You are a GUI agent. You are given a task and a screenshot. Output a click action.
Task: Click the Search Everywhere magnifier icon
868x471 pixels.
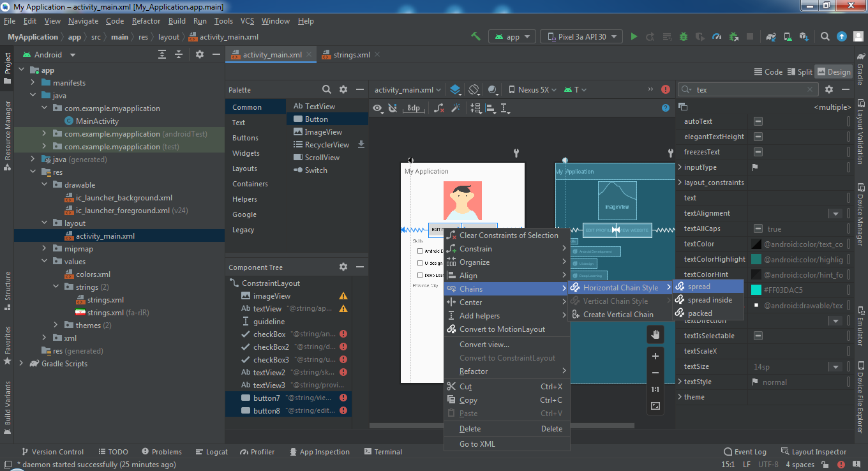tap(825, 36)
